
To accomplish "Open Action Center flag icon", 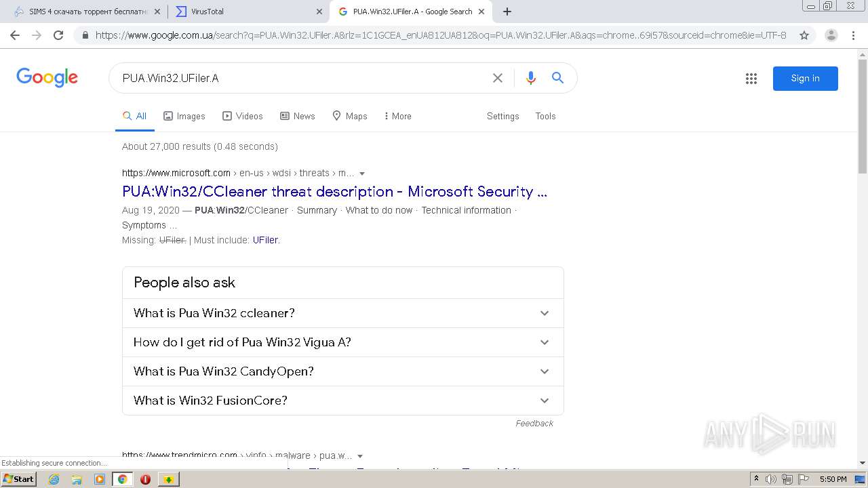I will pos(805,479).
